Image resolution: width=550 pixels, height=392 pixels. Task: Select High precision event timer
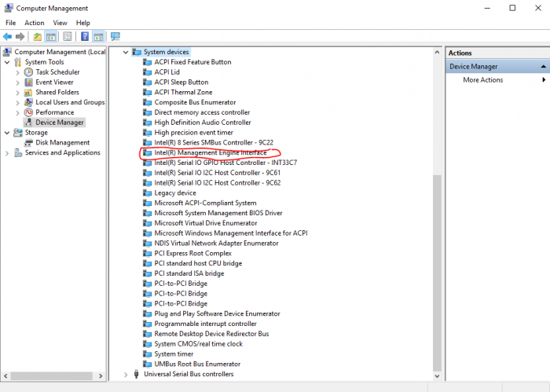tap(193, 133)
